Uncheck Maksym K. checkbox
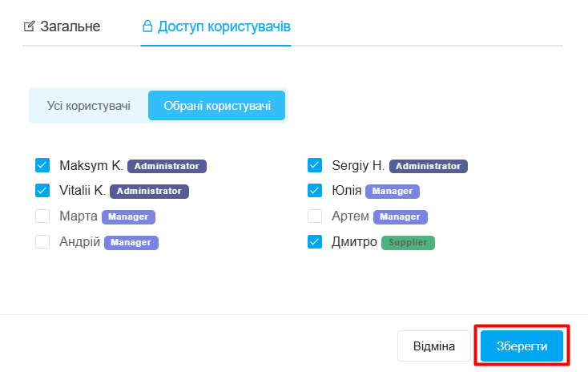Screen dimensions: 588x372 click(42, 166)
